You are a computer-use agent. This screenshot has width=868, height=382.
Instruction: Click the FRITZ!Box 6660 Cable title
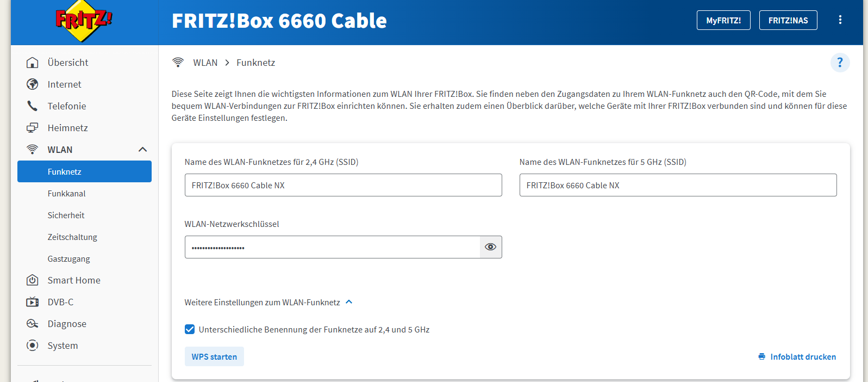coord(279,21)
